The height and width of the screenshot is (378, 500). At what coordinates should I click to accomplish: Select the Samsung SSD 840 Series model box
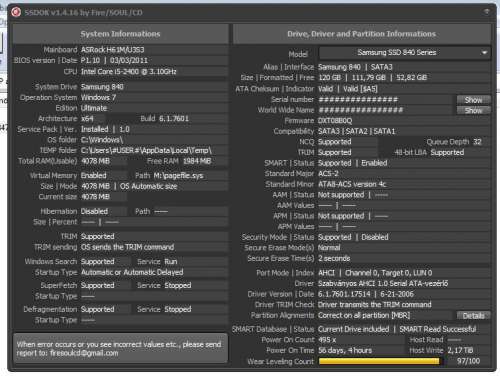click(404, 53)
